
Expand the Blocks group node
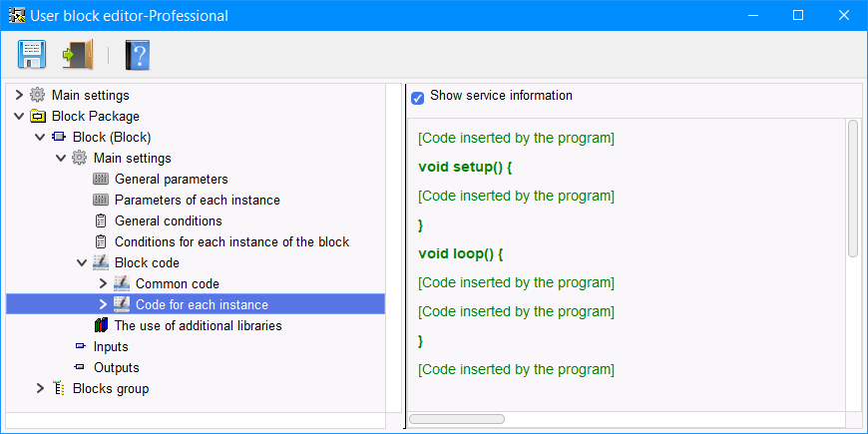point(40,389)
